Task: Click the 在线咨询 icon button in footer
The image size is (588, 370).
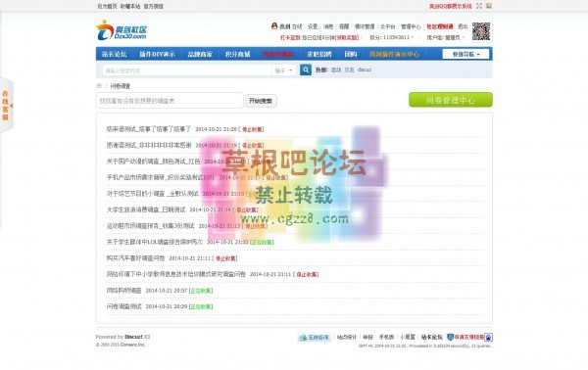Action: coord(314,338)
